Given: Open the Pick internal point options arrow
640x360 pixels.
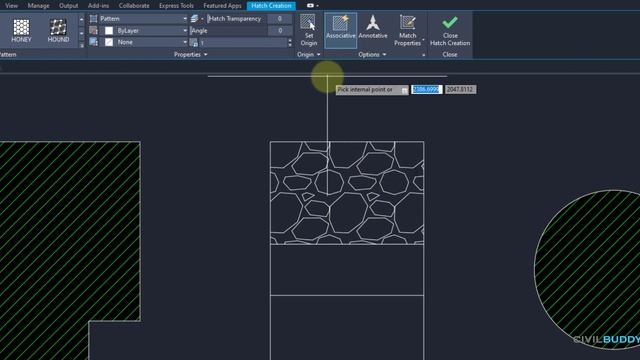Looking at the screenshot, I should coord(404,90).
